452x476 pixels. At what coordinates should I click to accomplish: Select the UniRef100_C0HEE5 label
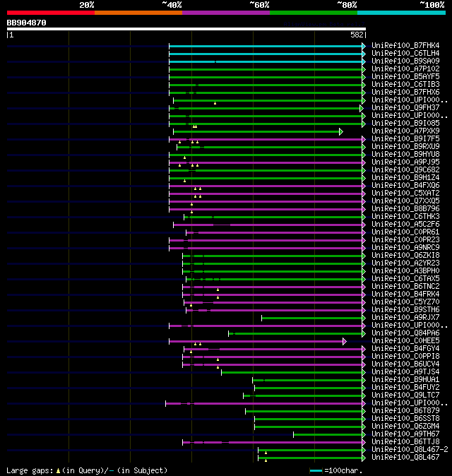(x=405, y=341)
